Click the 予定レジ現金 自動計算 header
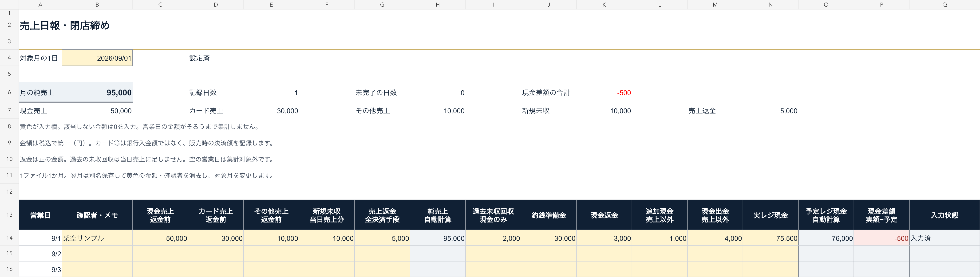Screen dimensions: 980x277 click(826, 215)
